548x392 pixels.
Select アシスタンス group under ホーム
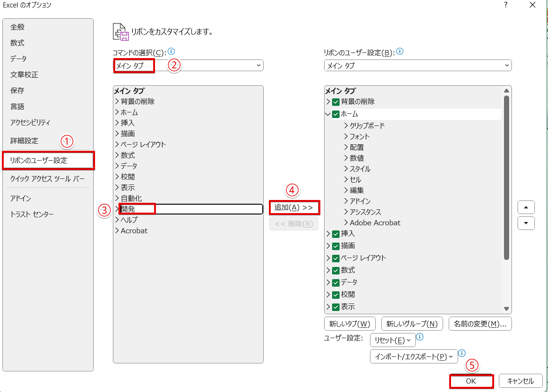[365, 212]
